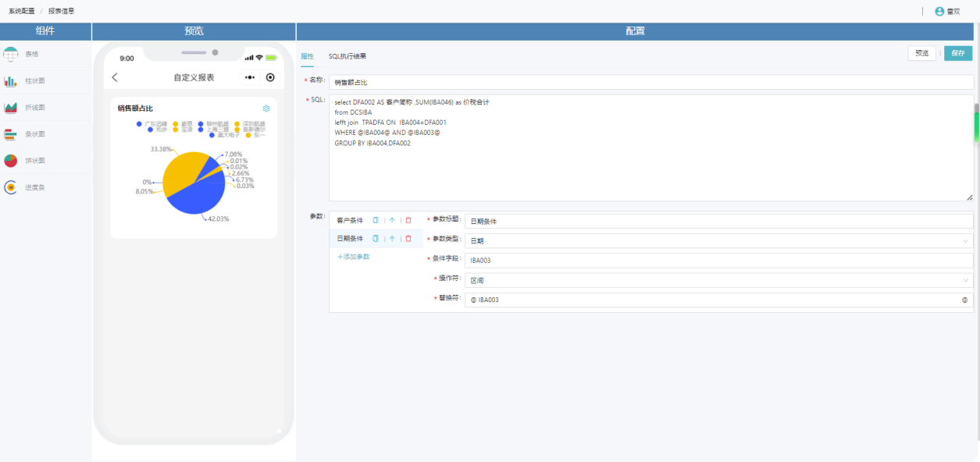
Task: Go to 报表信息 breadcrumb
Action: coord(62,11)
